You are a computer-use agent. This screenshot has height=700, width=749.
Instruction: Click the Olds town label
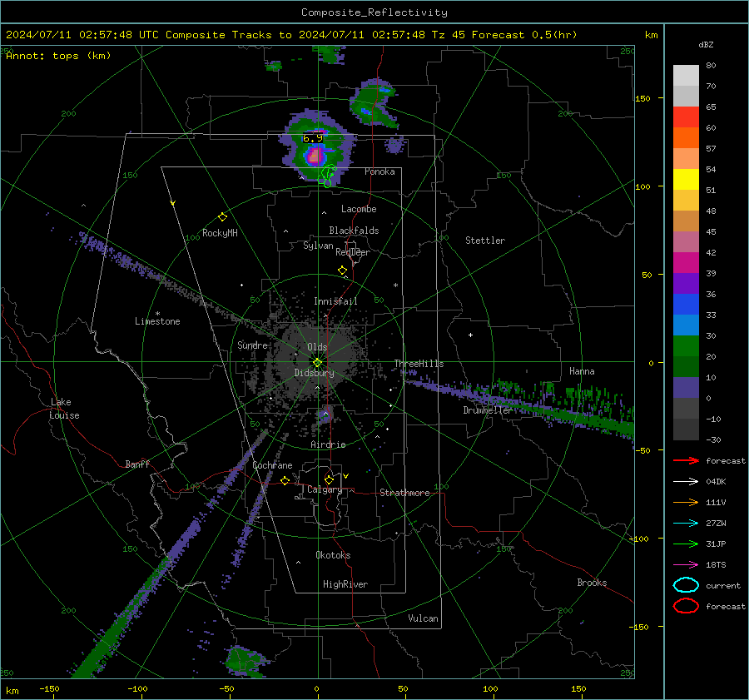point(317,347)
